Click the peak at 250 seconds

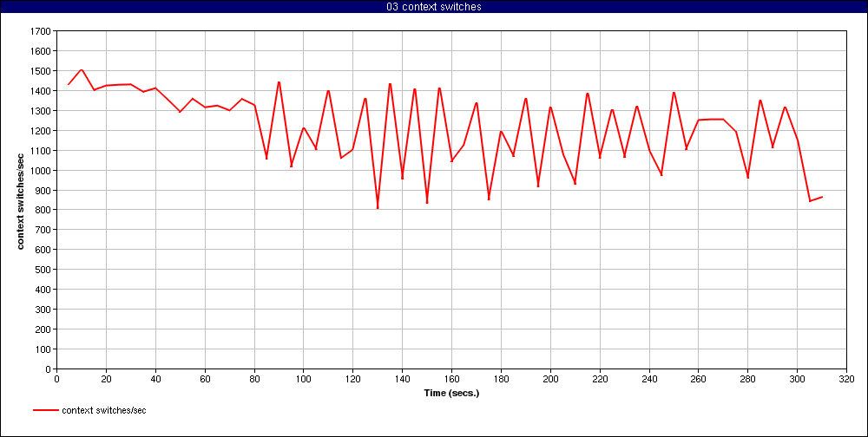[674, 93]
